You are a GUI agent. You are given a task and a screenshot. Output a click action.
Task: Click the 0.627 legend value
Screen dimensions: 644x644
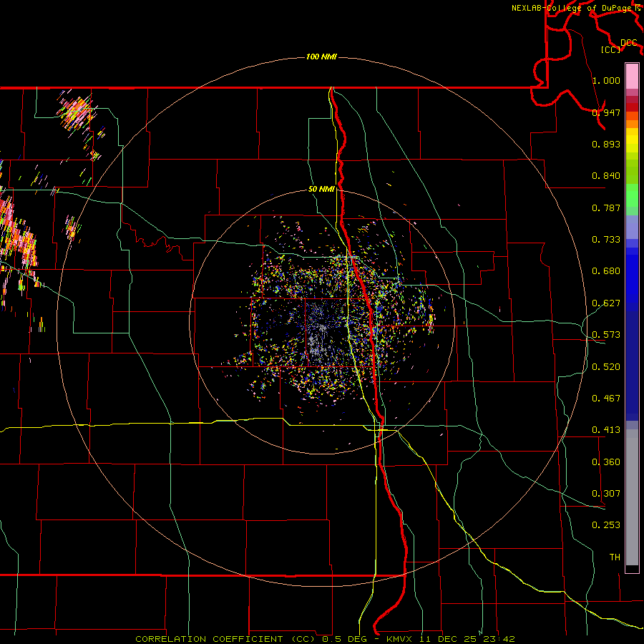tap(606, 303)
